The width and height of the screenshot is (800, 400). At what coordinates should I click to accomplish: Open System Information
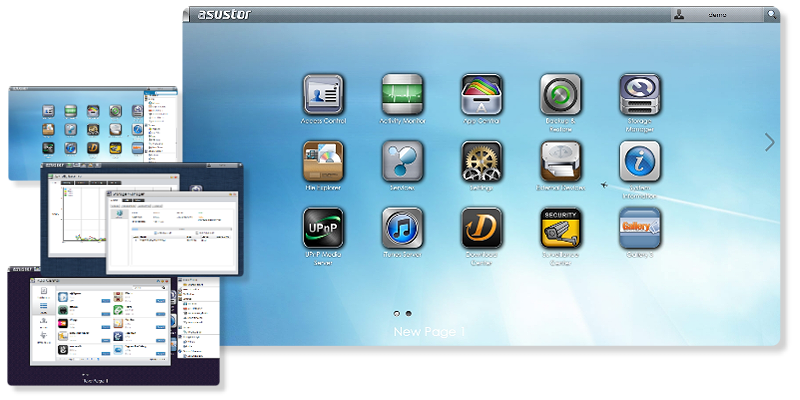(638, 161)
